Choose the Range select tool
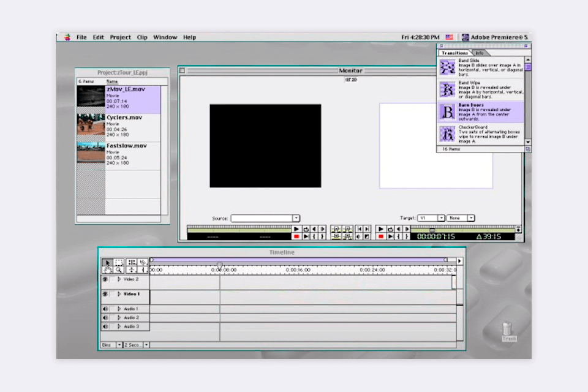The image size is (588, 392). point(120,262)
